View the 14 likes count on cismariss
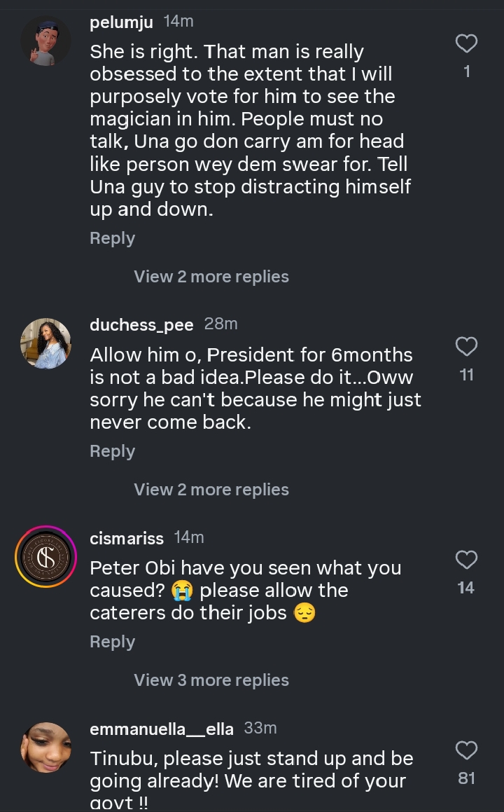The image size is (504, 812). (x=466, y=588)
